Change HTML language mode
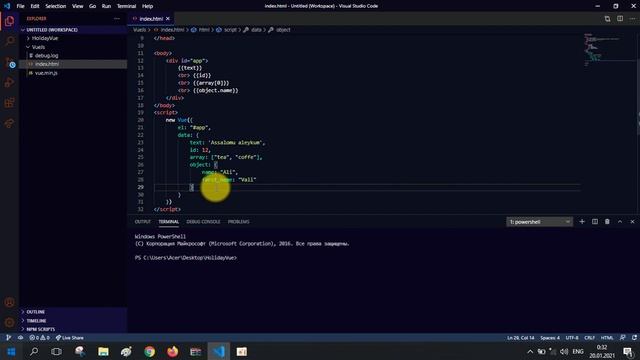The image size is (640, 360). point(607,338)
